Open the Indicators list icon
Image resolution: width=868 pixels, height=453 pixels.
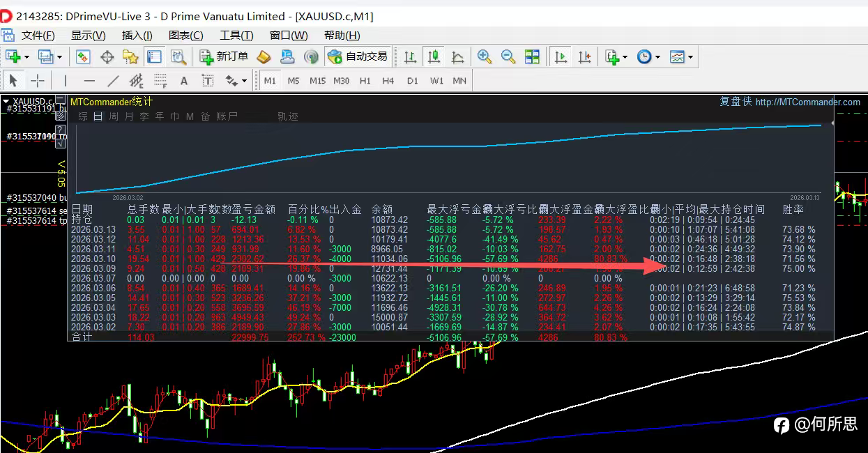[x=611, y=56]
